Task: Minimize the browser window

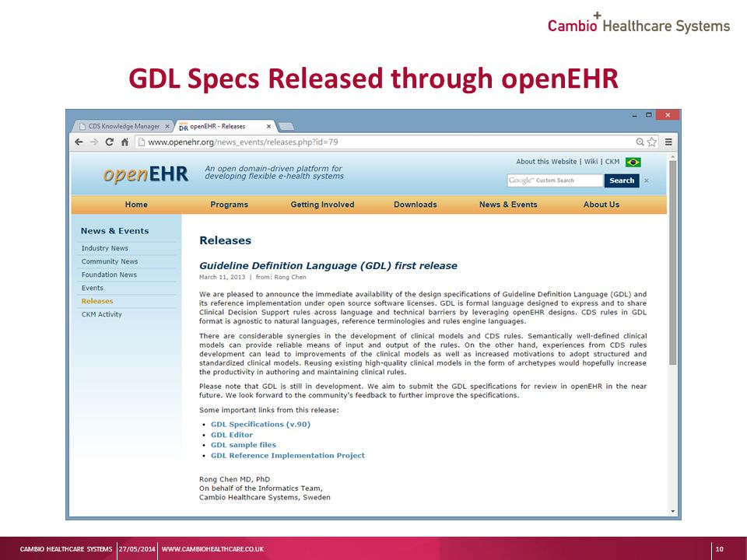Action: point(635,115)
